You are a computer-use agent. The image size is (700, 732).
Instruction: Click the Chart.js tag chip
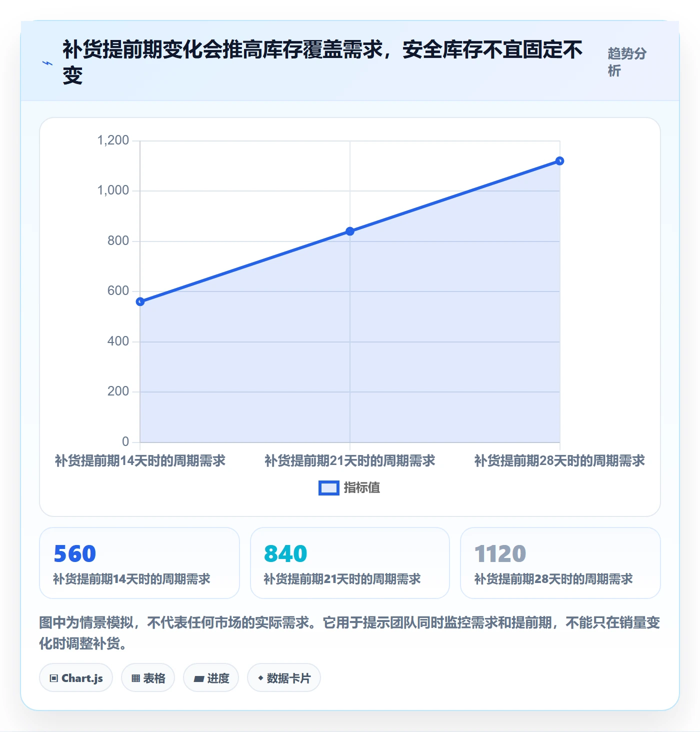(76, 678)
